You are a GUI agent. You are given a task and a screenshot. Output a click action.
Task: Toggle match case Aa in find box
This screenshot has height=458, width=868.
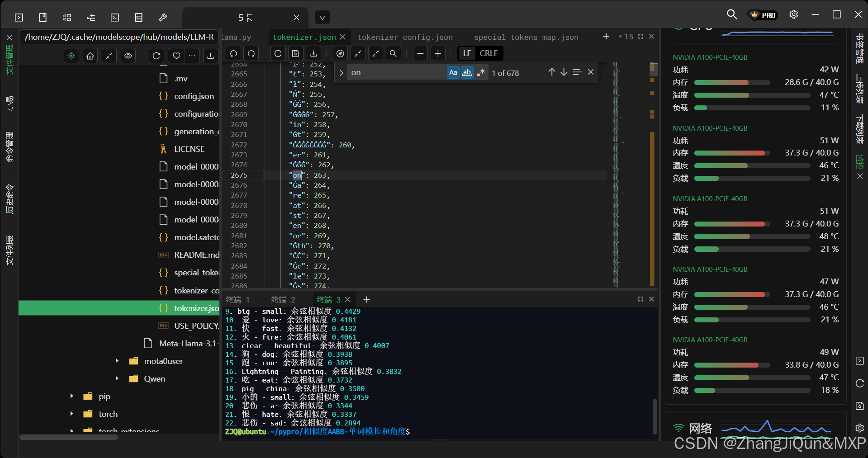click(x=453, y=72)
